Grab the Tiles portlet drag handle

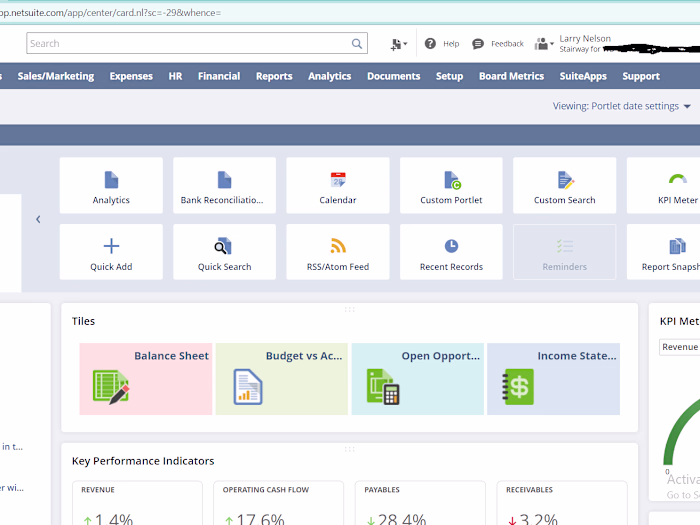(x=350, y=309)
